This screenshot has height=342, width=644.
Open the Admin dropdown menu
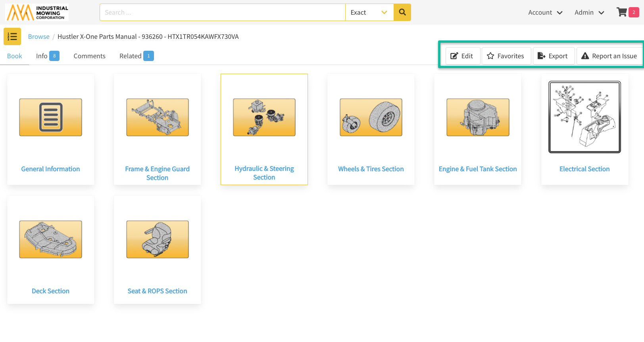[589, 12]
